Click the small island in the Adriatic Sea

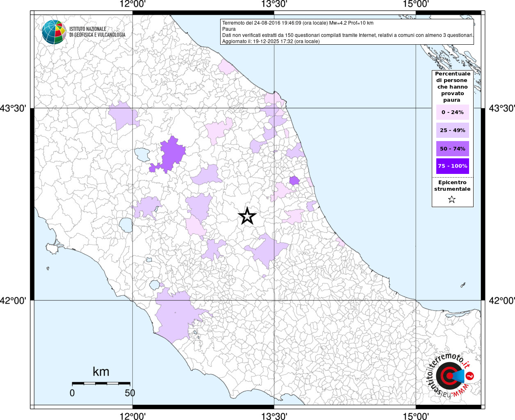463,285
